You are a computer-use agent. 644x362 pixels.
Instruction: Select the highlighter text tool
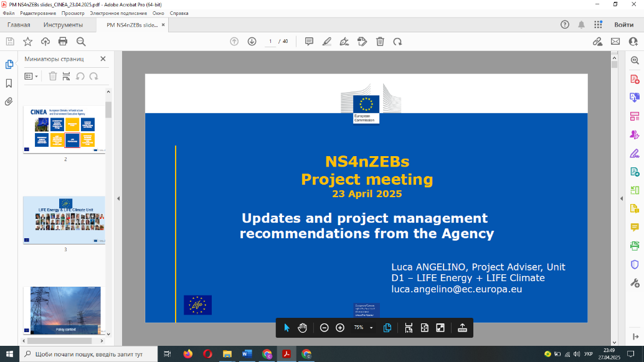point(326,42)
